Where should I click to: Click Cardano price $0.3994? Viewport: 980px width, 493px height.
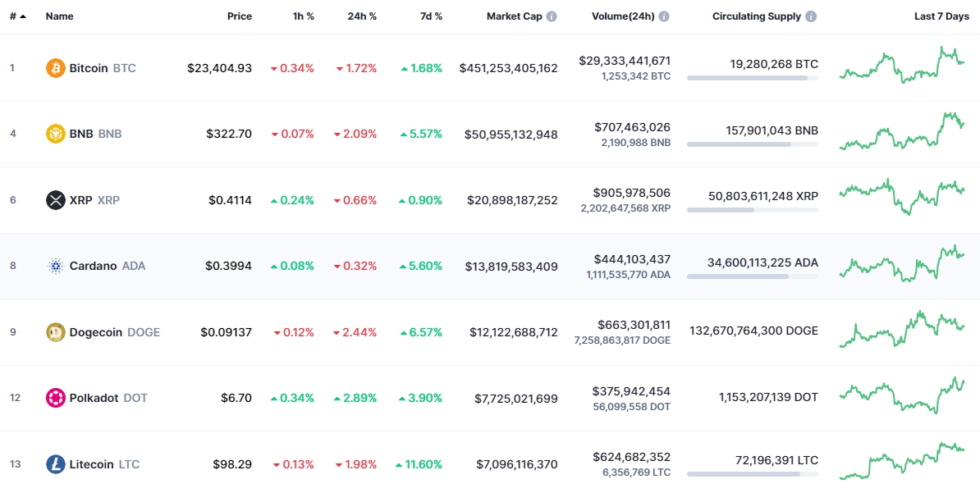229,266
